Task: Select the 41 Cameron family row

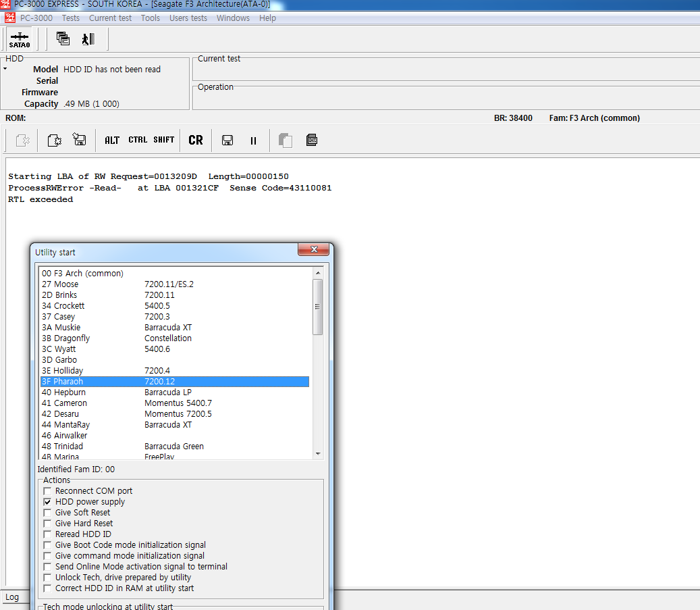Action: 175,403
